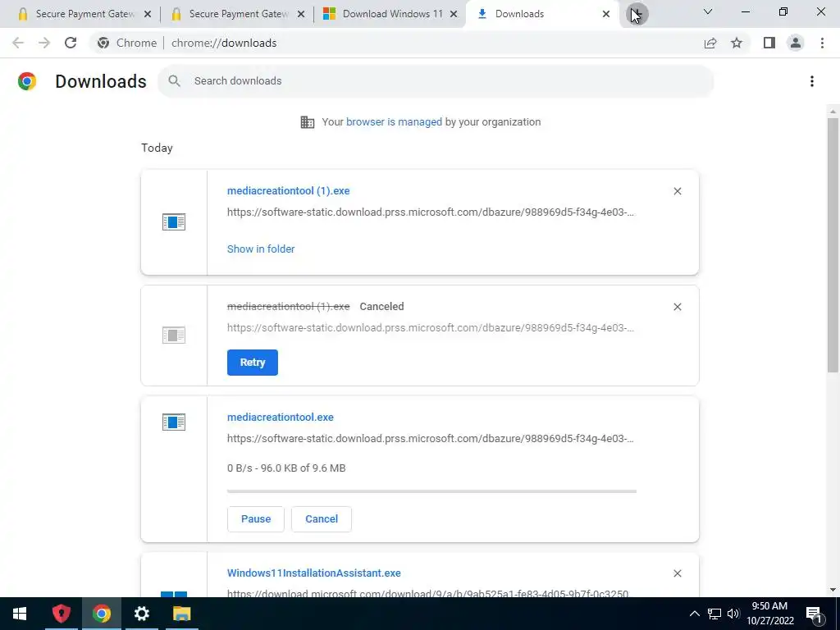
Task: Bookmark this page with the star icon
Action: pyautogui.click(x=737, y=43)
